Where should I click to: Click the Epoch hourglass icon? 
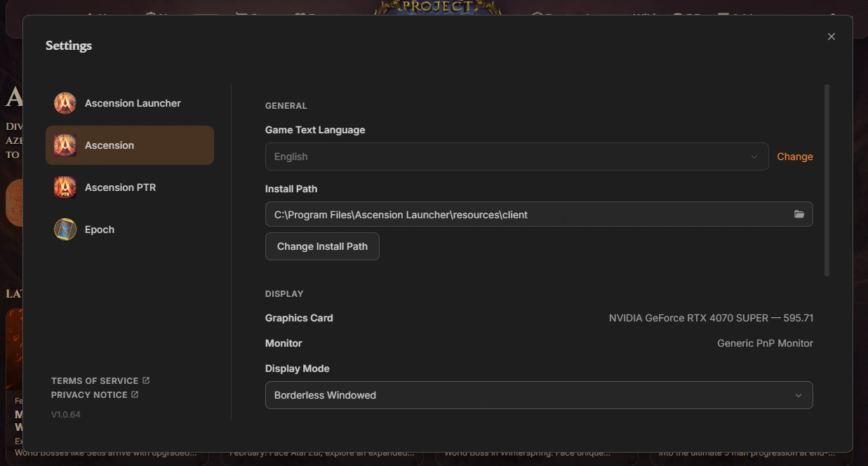(x=65, y=229)
